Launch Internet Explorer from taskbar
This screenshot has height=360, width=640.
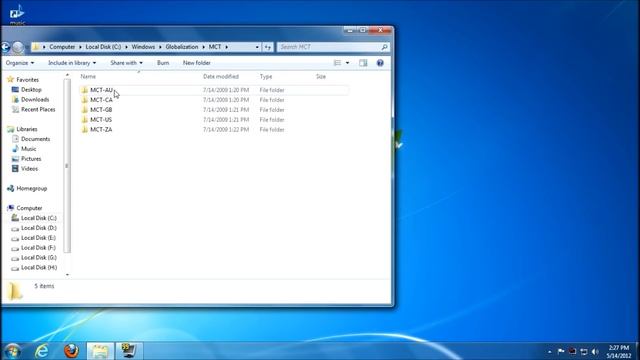tap(42, 351)
